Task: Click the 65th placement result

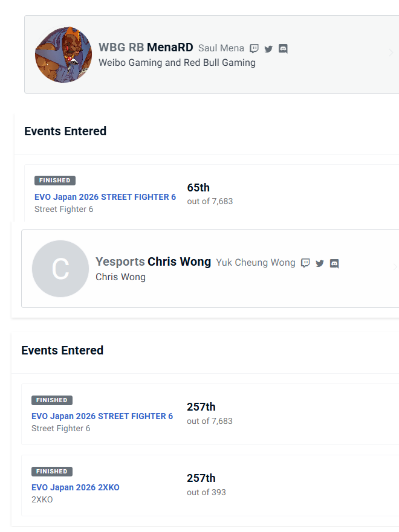Action: click(198, 188)
